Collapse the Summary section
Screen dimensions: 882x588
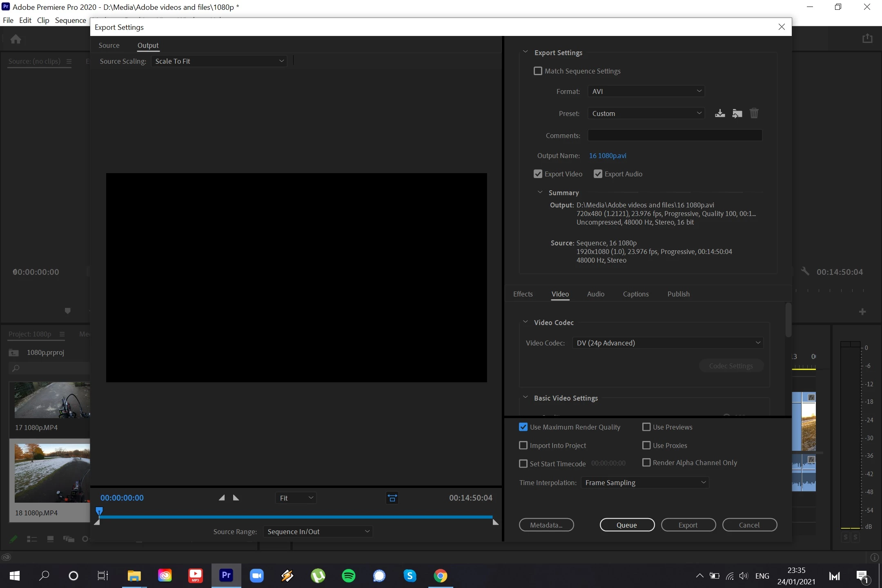click(540, 192)
